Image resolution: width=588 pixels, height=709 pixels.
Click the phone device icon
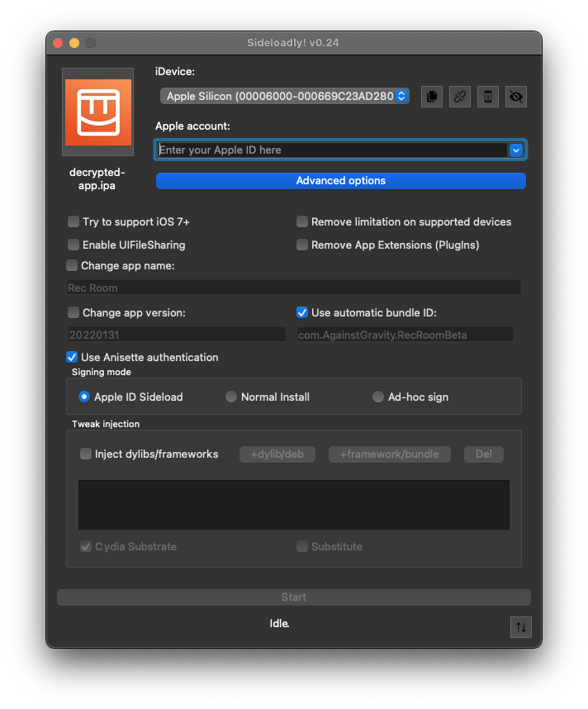tap(488, 97)
